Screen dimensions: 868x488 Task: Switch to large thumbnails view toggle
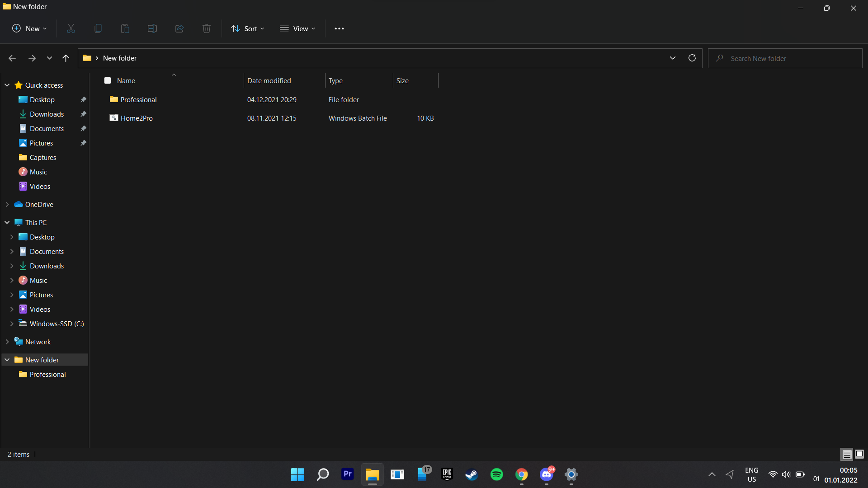tap(859, 454)
